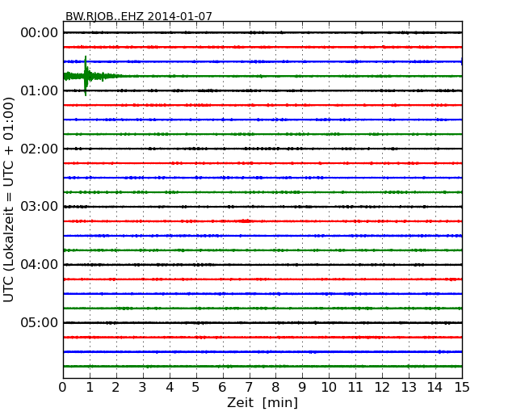Click the small red bump after 03:00
Screen dimensions: 525x420
[246, 220]
